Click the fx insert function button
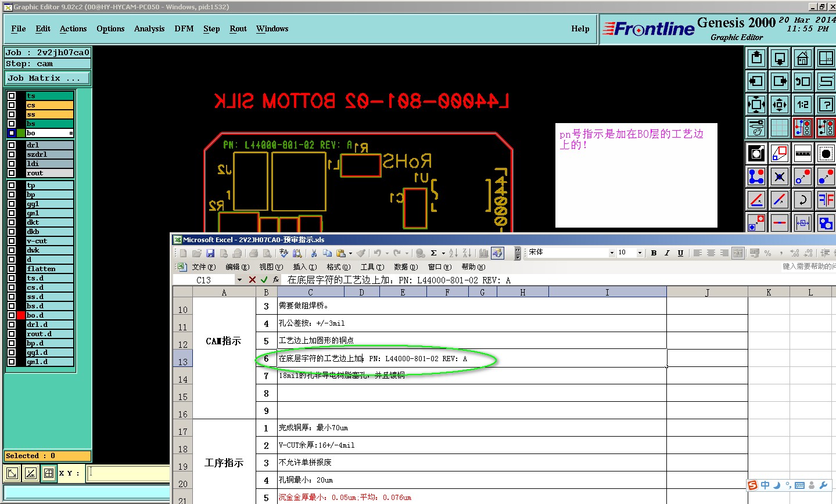The width and height of the screenshot is (836, 504). click(276, 280)
